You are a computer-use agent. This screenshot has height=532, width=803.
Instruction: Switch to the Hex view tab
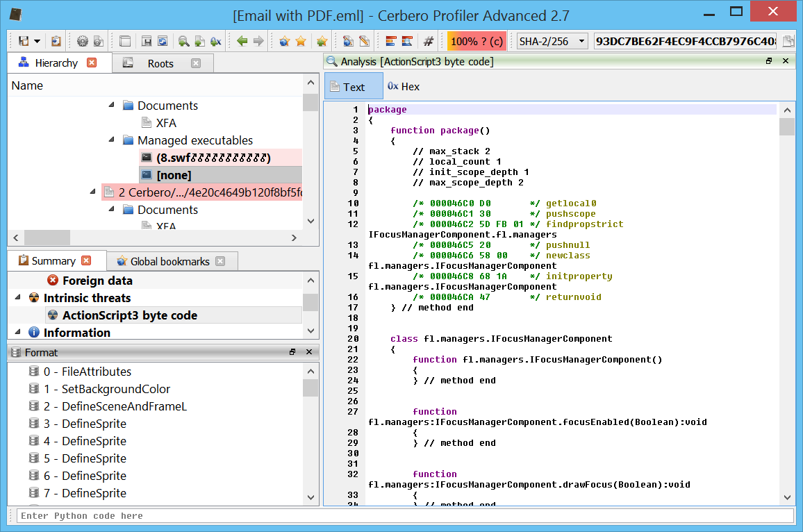(404, 87)
